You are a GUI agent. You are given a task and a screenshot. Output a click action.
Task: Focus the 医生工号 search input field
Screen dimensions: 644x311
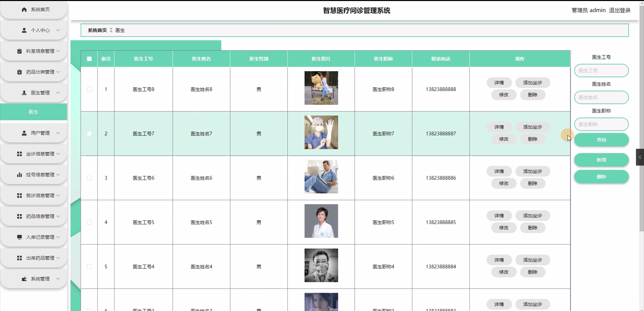[601, 71]
